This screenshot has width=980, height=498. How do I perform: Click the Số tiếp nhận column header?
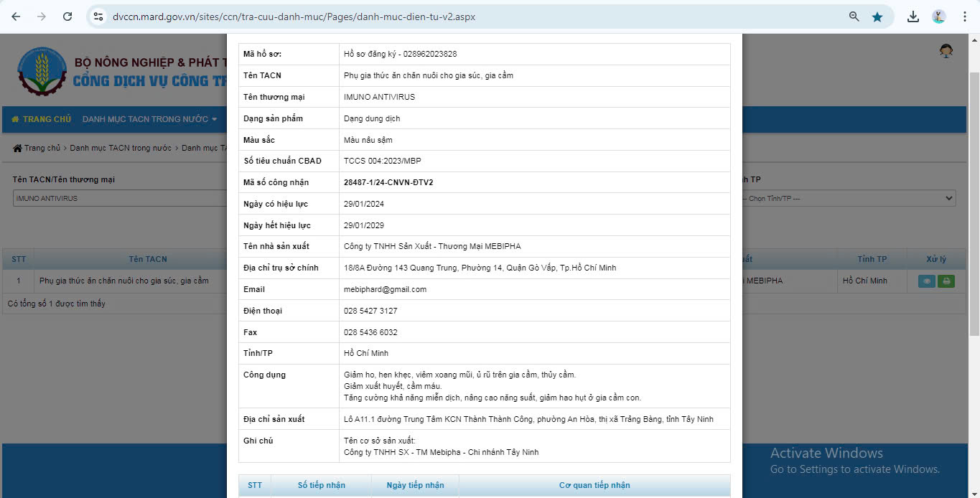point(322,485)
